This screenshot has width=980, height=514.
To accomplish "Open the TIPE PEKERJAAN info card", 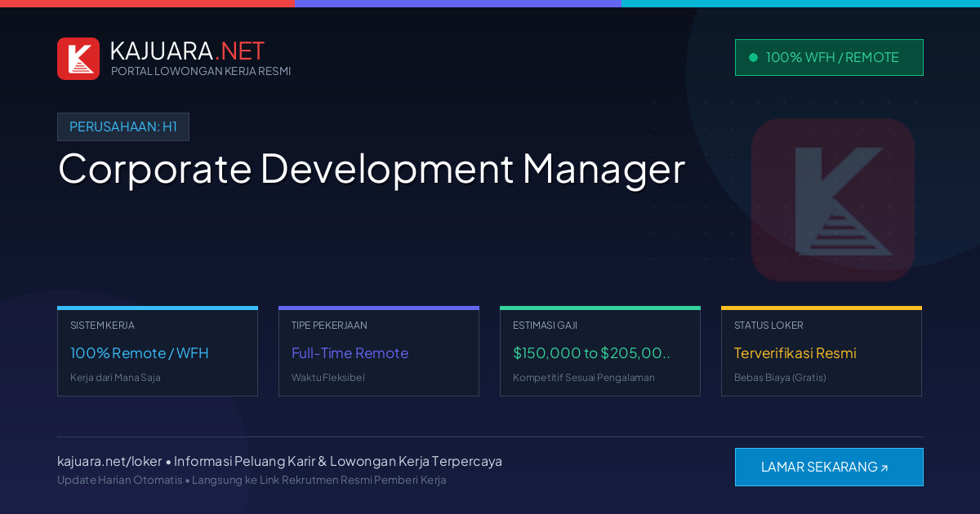I will pyautogui.click(x=379, y=351).
